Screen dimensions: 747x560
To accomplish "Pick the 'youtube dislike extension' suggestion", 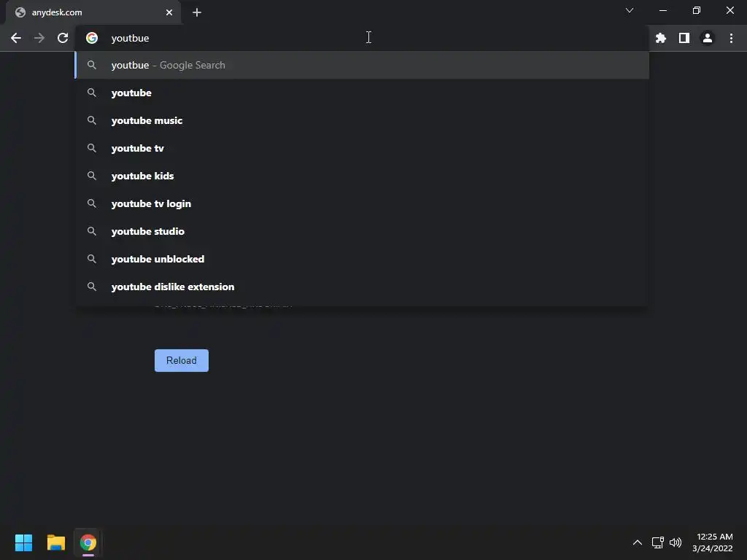I will point(362,286).
